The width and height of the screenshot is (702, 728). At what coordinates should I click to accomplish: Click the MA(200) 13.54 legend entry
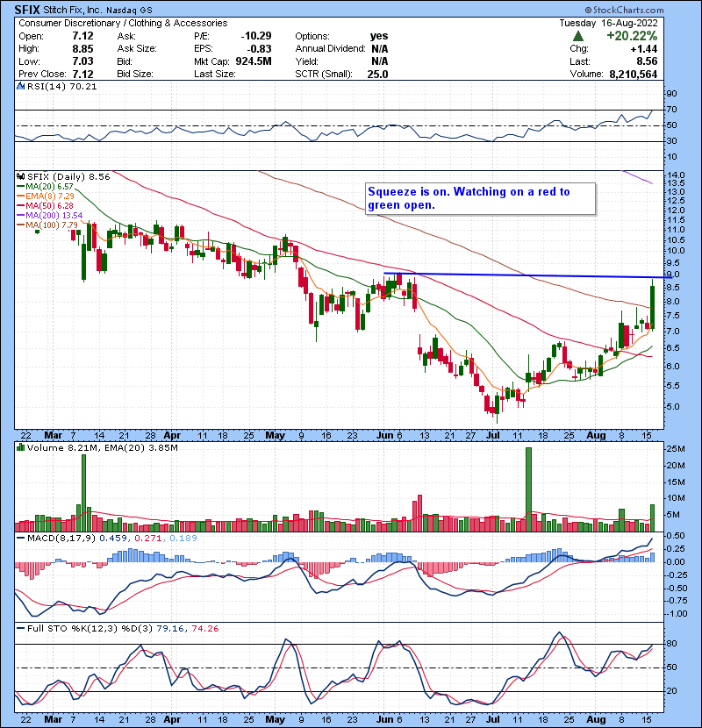pos(50,216)
